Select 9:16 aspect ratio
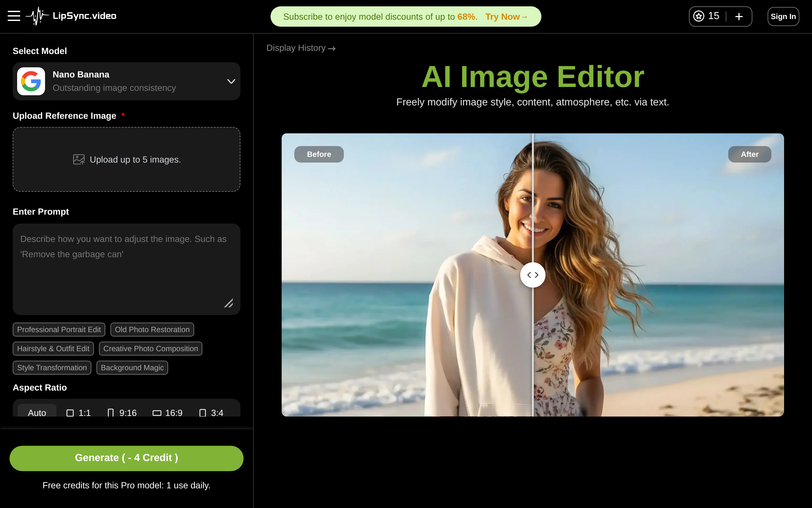812x508 pixels. [122, 412]
